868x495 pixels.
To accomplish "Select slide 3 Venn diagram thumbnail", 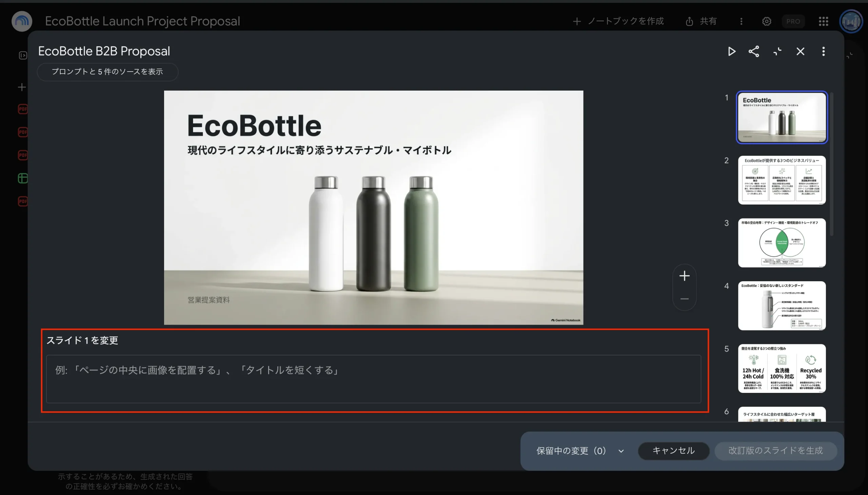I will pyautogui.click(x=782, y=243).
